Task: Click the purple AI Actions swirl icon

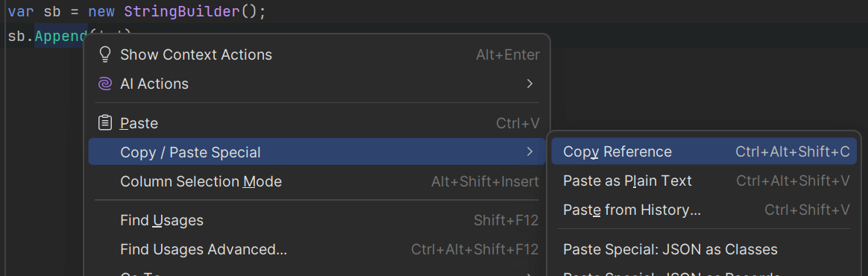Action: point(104,84)
